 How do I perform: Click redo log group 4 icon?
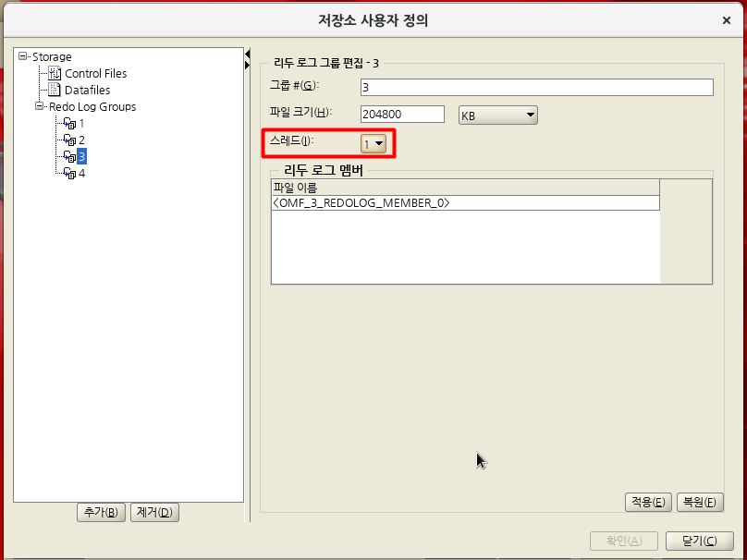tap(69, 174)
